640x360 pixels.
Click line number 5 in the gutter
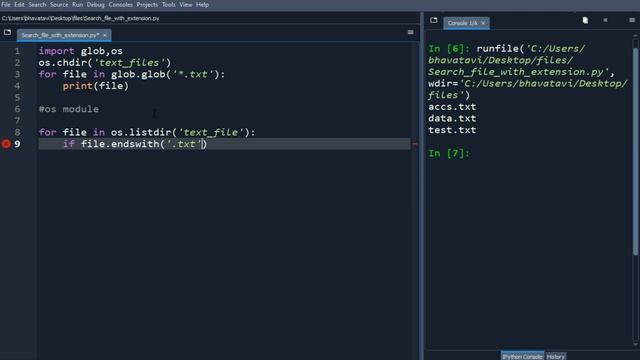click(17, 98)
